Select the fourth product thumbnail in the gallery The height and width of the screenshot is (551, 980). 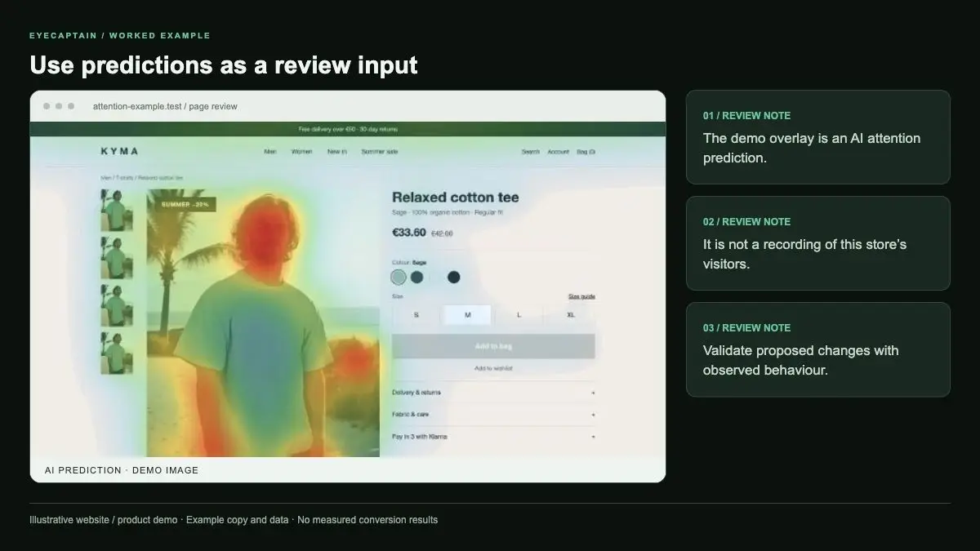coord(117,353)
